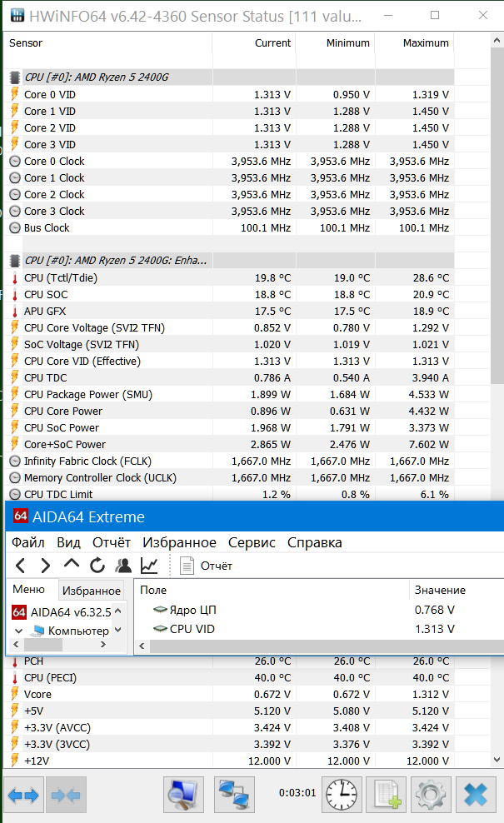Click the Значение column header

click(x=440, y=590)
